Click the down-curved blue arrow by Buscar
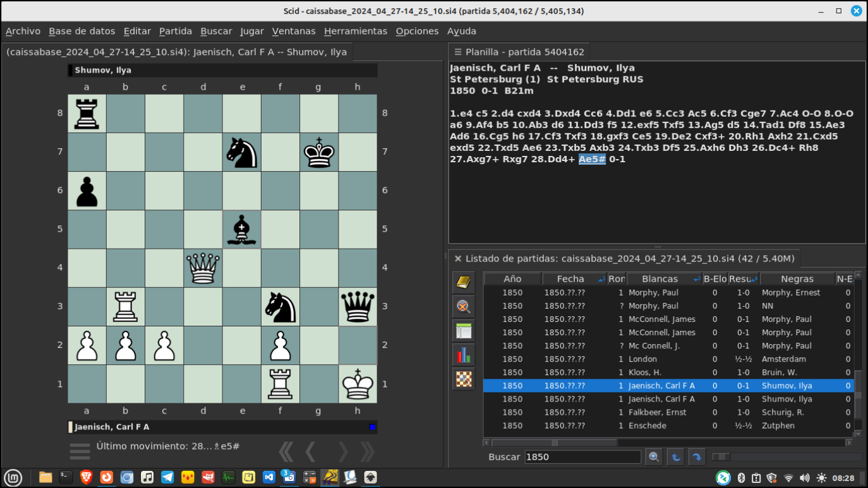The height and width of the screenshot is (488, 868). 696,456
